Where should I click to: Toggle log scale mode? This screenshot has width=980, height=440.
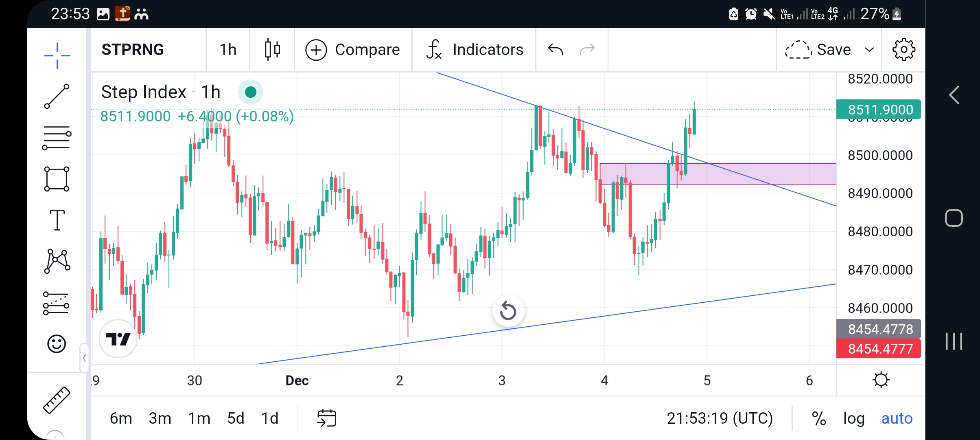pos(853,418)
